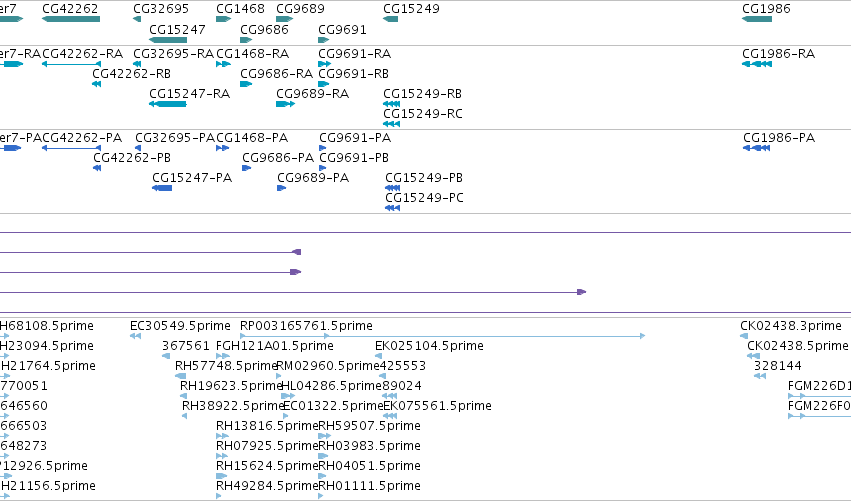Click the EC30549.5prime EST label
The height and width of the screenshot is (501, 851).
pyautogui.click(x=180, y=326)
